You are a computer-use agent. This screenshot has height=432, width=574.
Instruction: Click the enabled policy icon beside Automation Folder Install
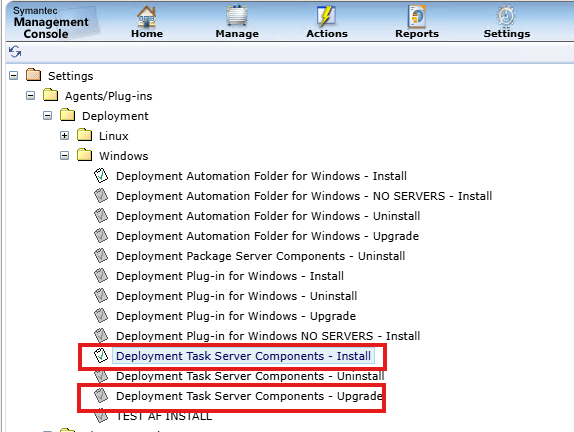tap(101, 176)
